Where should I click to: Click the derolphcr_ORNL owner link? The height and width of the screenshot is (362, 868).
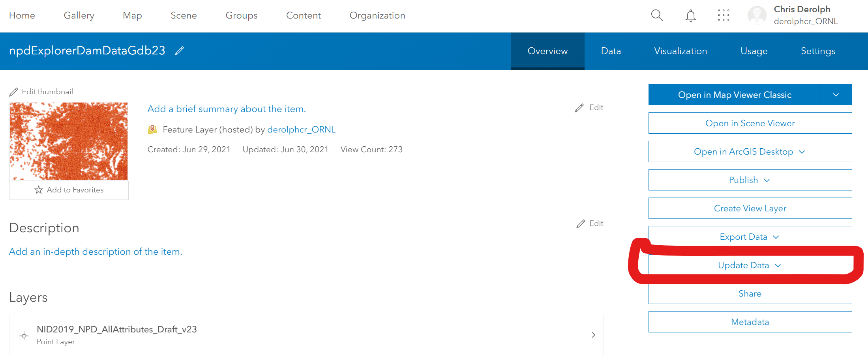(x=301, y=129)
